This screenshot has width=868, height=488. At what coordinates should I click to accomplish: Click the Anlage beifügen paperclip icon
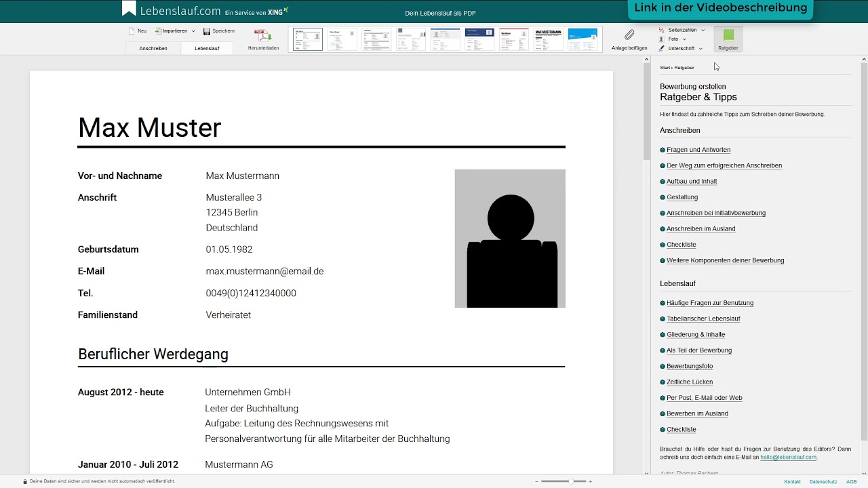coord(629,35)
